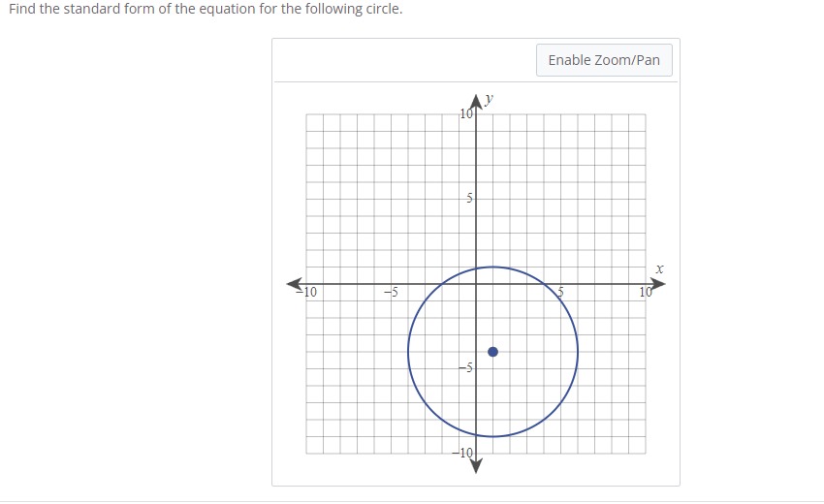Click the left arrowhead on the x-axis
Image resolution: width=824 pixels, height=504 pixels.
pos(295,284)
